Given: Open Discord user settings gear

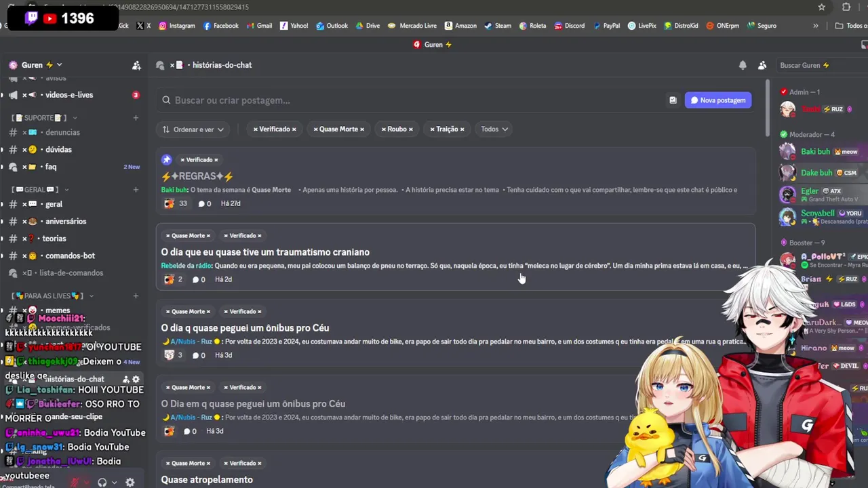Looking at the screenshot, I should click(130, 483).
